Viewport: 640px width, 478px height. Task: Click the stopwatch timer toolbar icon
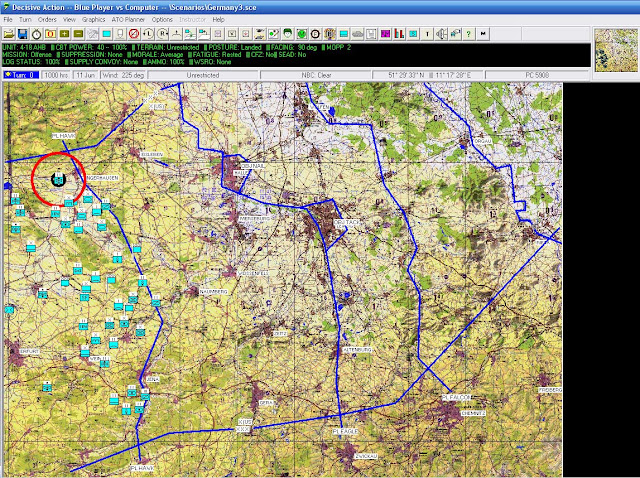(x=36, y=34)
